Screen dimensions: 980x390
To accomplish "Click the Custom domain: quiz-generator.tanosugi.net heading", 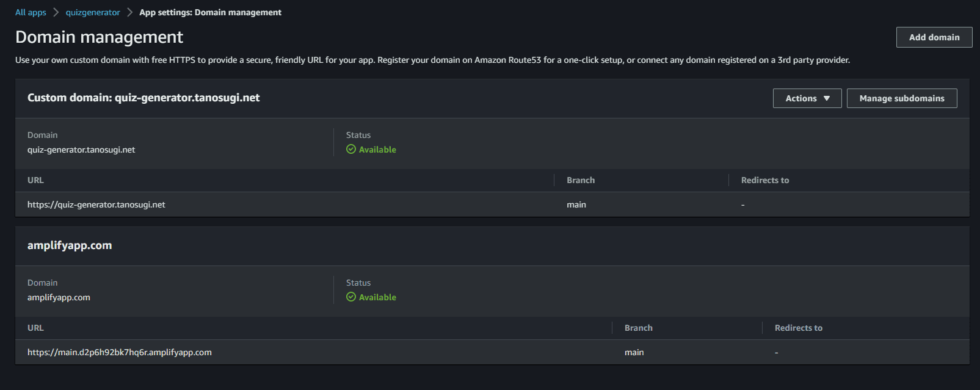I will [x=143, y=98].
